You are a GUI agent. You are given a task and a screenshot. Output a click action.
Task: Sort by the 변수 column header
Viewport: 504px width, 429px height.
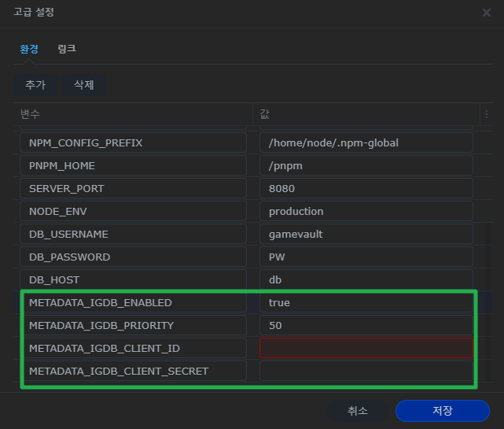pyautogui.click(x=132, y=115)
